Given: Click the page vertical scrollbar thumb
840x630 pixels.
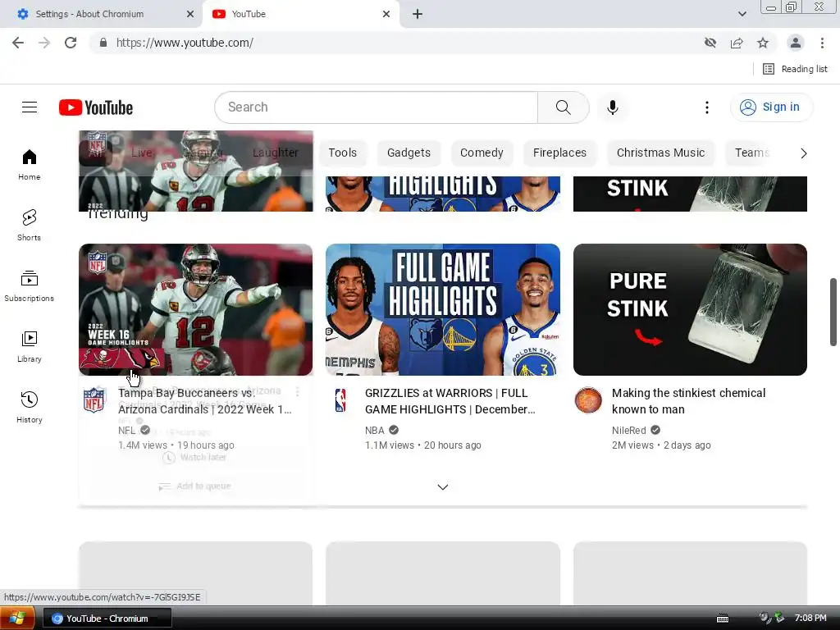Looking at the screenshot, I should tap(833, 312).
